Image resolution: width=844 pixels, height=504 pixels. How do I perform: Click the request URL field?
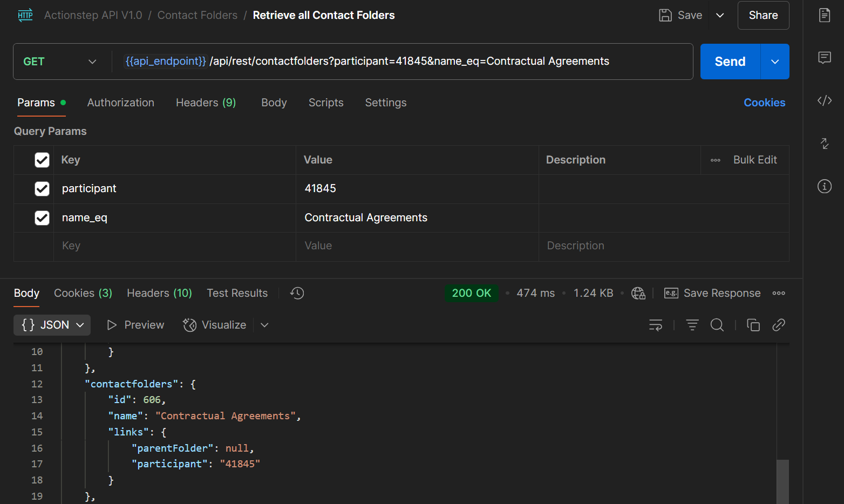(x=402, y=62)
